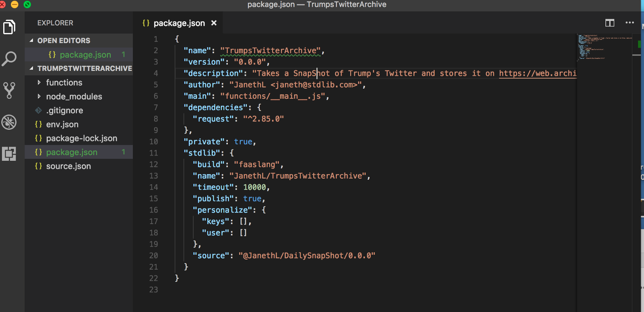Screen dimensions: 644x312
Task: Select package.json under Open Editors
Action: [79, 54]
